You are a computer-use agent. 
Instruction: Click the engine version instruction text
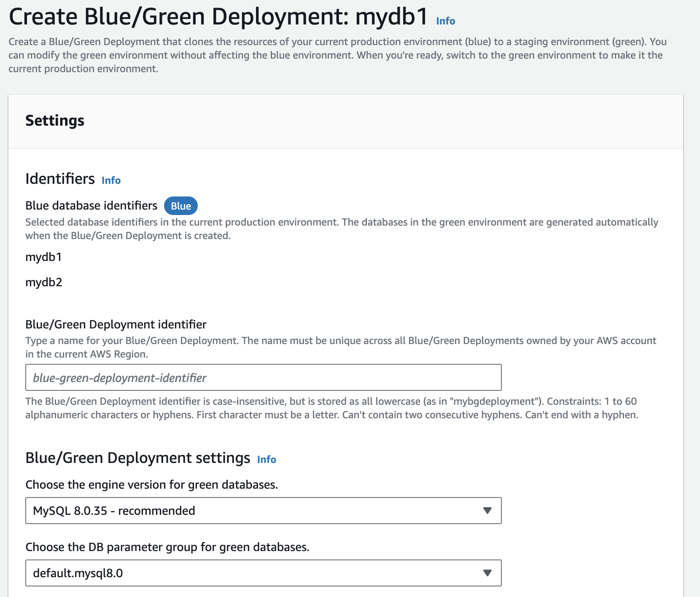point(152,484)
